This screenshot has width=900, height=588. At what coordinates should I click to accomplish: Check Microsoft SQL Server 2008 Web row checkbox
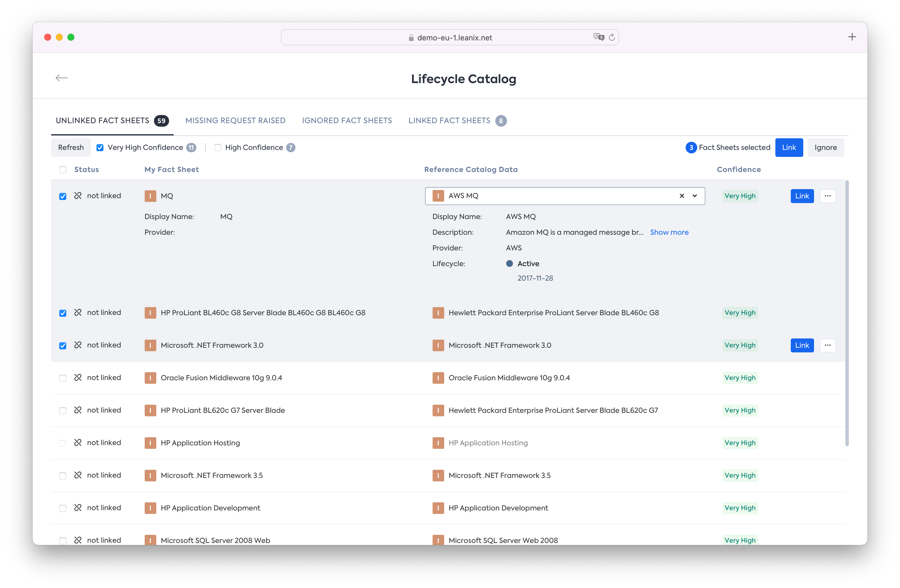63,541
